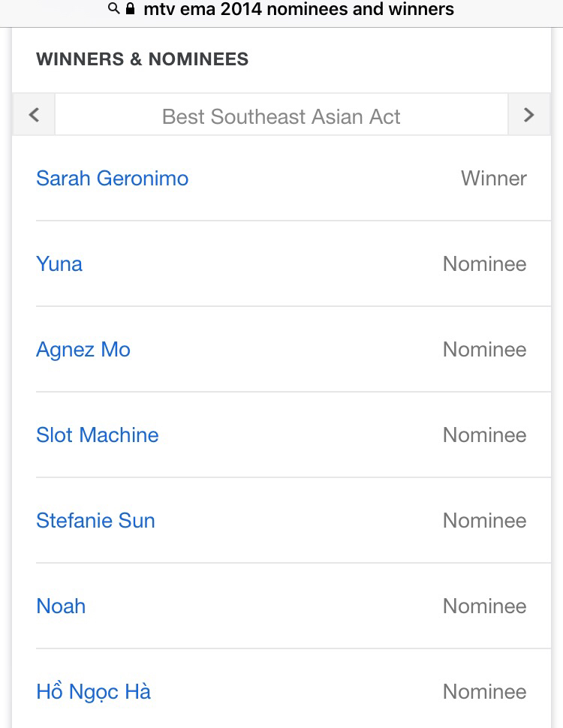This screenshot has height=728, width=563.
Task: Open the Best Southeast Asian Act category selector
Action: coord(281,116)
